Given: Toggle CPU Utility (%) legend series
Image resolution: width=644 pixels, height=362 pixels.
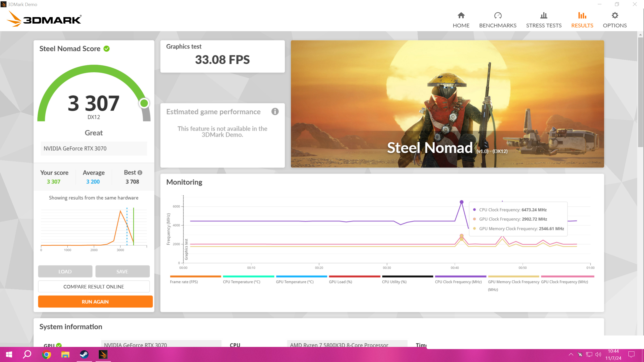Looking at the screenshot, I should click(x=408, y=280).
